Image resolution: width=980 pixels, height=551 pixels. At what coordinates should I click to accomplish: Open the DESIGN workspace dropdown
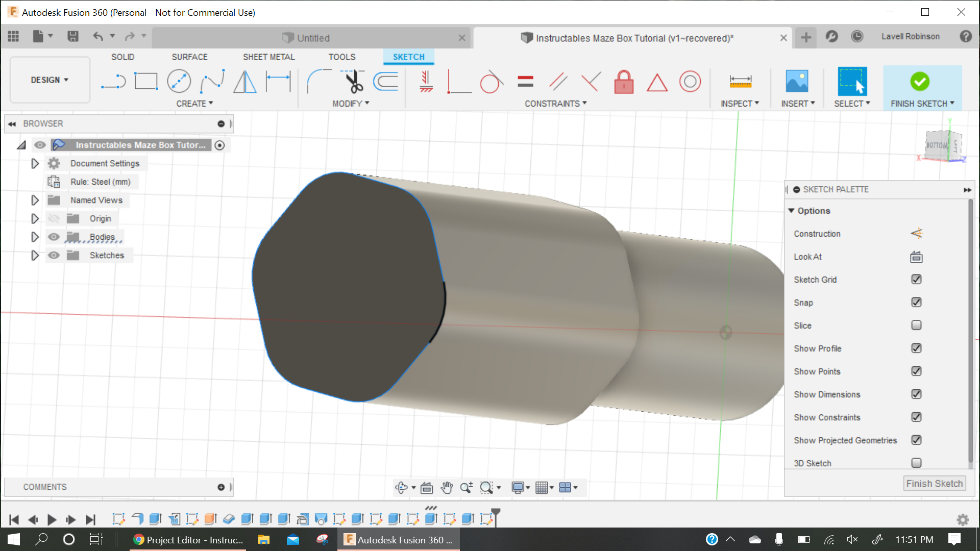50,80
